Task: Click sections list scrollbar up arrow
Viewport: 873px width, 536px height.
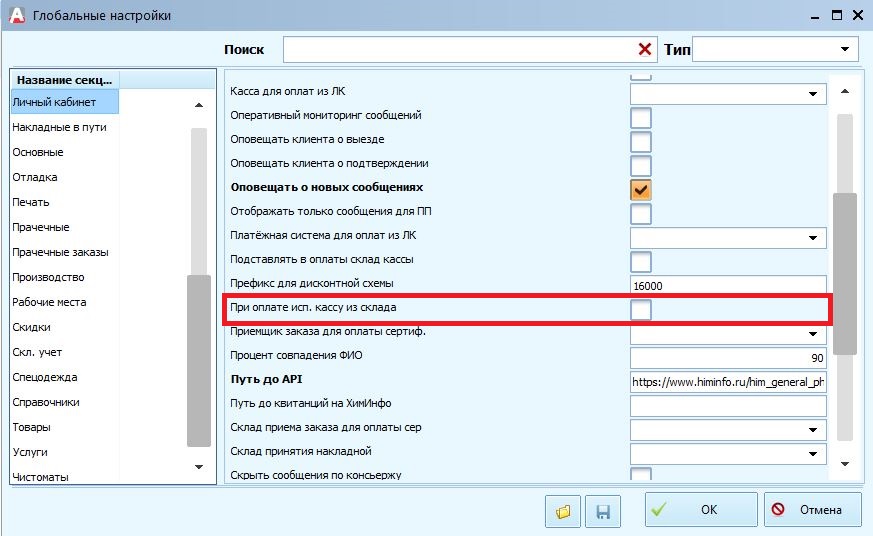Action: tap(199, 105)
